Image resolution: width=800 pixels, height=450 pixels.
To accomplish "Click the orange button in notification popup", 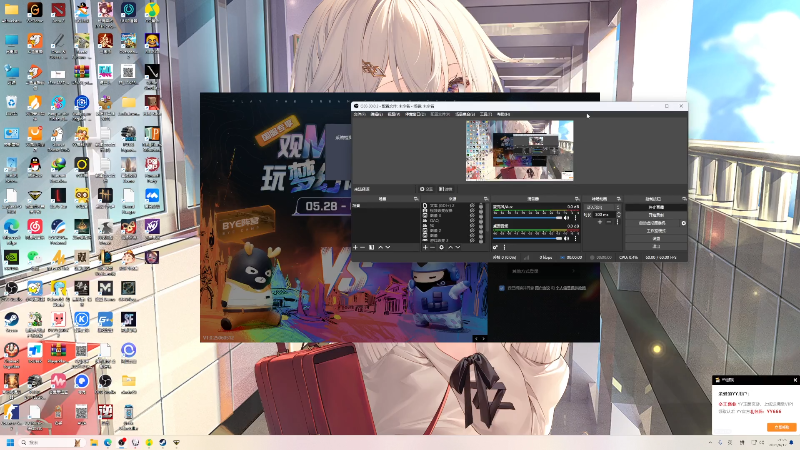I will point(781,427).
